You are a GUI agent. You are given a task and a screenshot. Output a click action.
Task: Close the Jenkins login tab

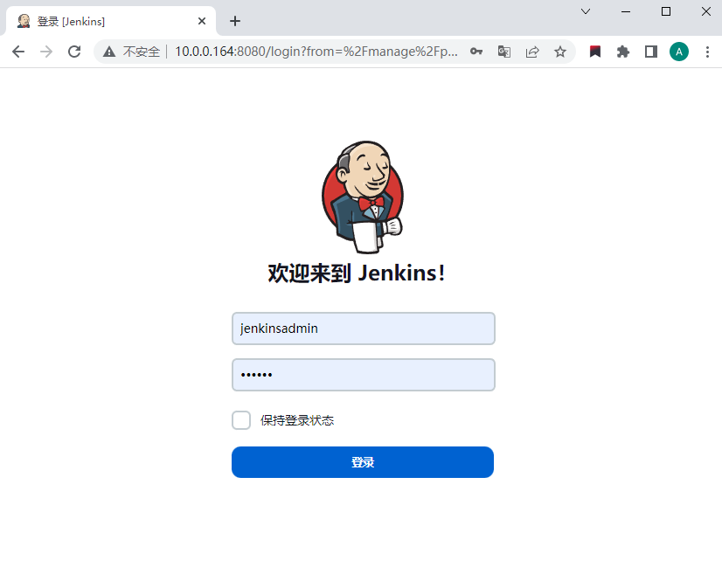[x=202, y=21]
